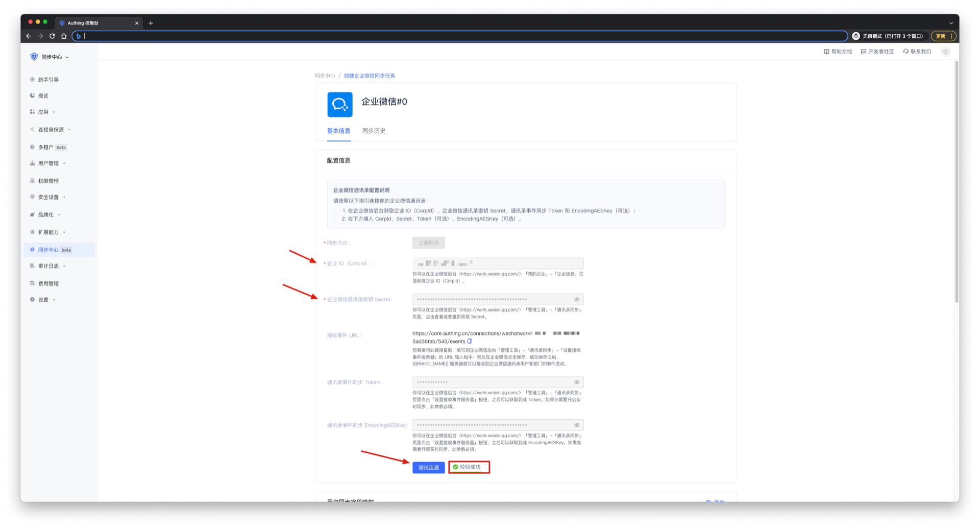980x529 pixels.
Task: Open 帮助文档 from the top bar
Action: (x=838, y=52)
